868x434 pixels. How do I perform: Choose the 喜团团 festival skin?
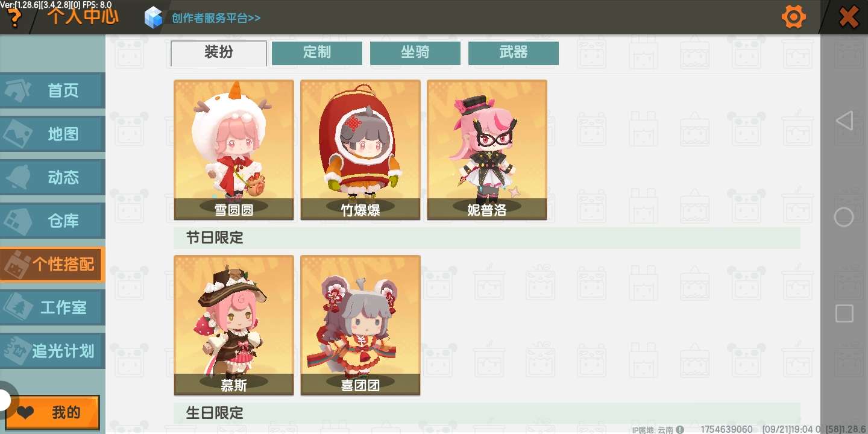pyautogui.click(x=360, y=325)
